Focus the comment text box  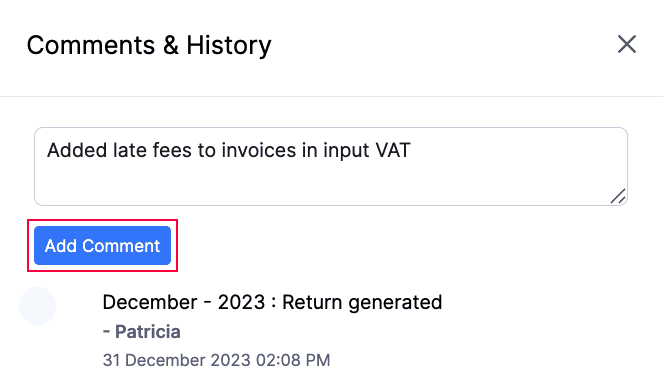click(x=331, y=167)
